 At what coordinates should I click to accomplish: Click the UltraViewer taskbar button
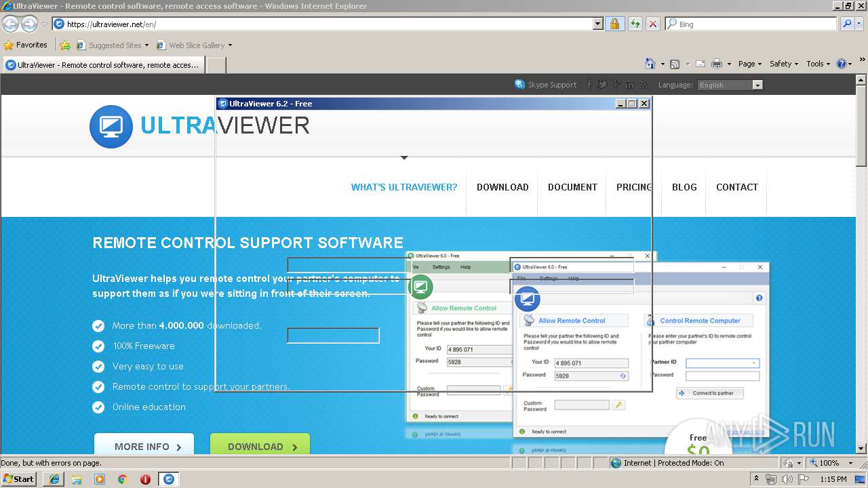[169, 479]
